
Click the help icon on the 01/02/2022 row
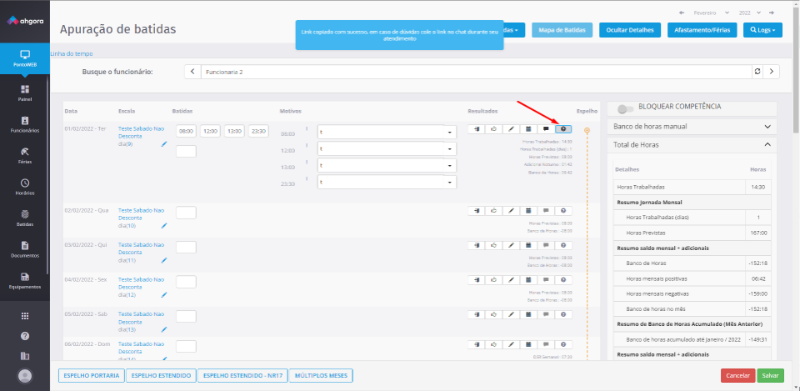pos(563,129)
